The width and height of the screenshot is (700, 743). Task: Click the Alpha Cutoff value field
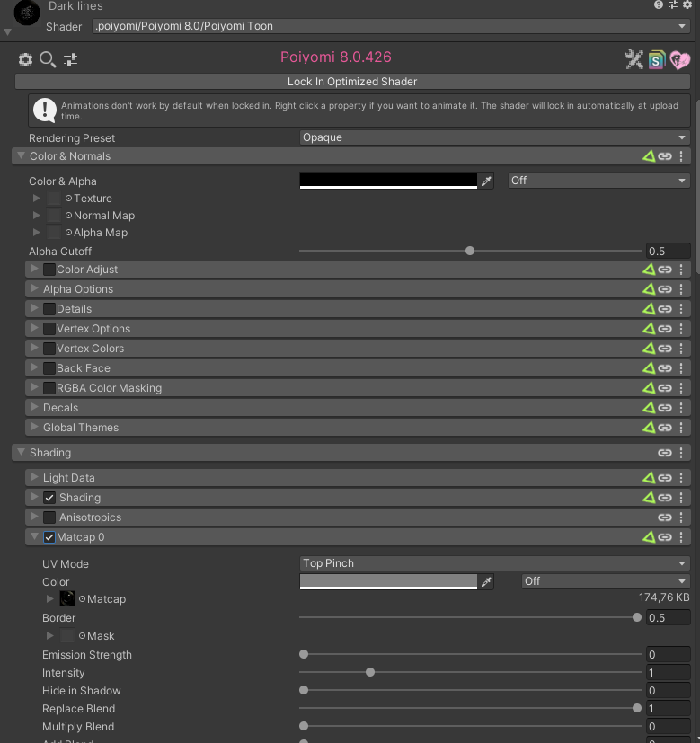click(668, 252)
